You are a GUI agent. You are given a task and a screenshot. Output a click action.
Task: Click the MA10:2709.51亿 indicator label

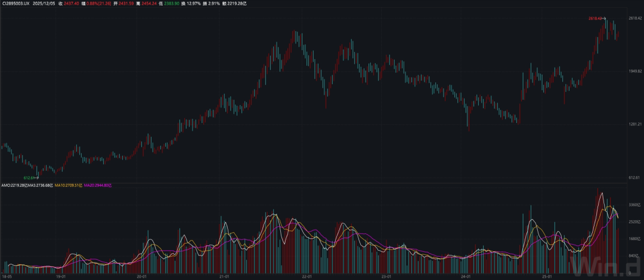pos(69,186)
